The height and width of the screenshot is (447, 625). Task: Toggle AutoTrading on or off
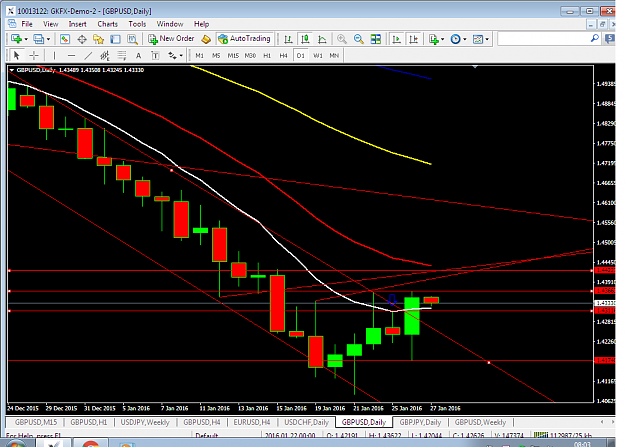click(245, 39)
